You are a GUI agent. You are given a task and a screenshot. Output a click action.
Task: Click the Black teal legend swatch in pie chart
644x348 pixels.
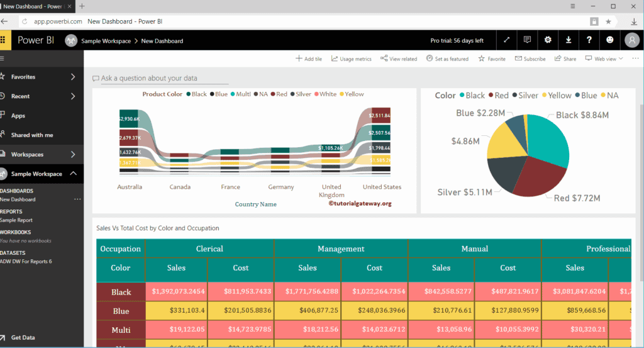pos(461,96)
